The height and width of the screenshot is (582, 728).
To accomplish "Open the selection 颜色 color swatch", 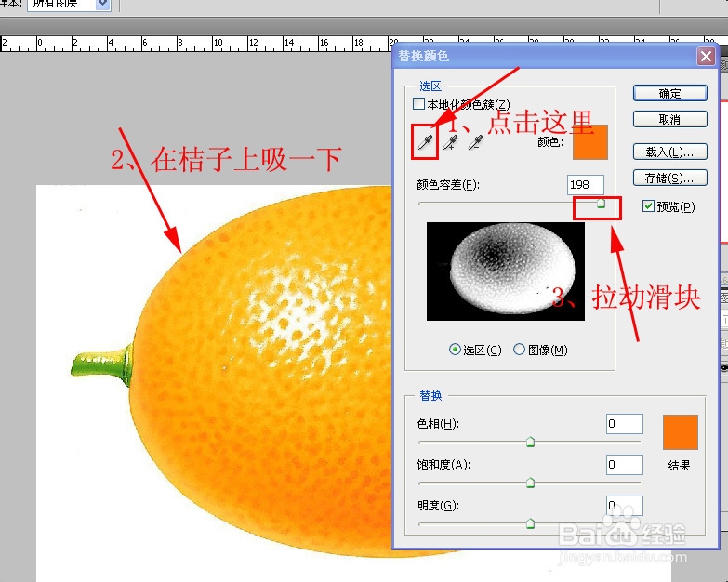I will [x=590, y=142].
